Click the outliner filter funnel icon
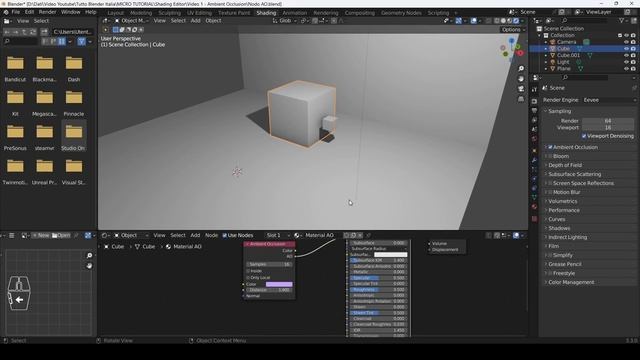 (x=622, y=20)
